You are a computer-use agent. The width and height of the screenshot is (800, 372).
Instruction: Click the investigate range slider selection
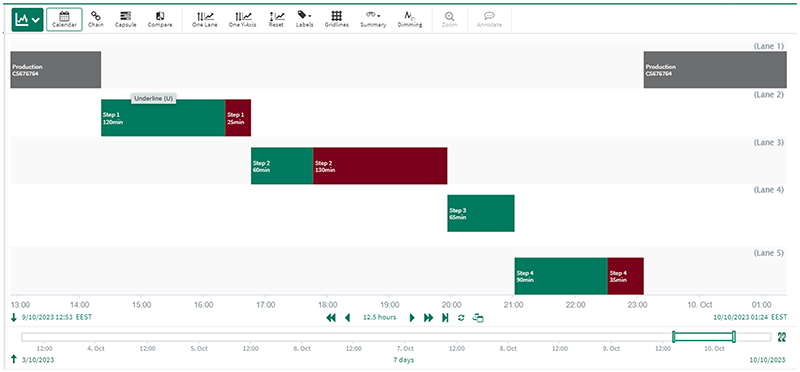pyautogui.click(x=704, y=337)
